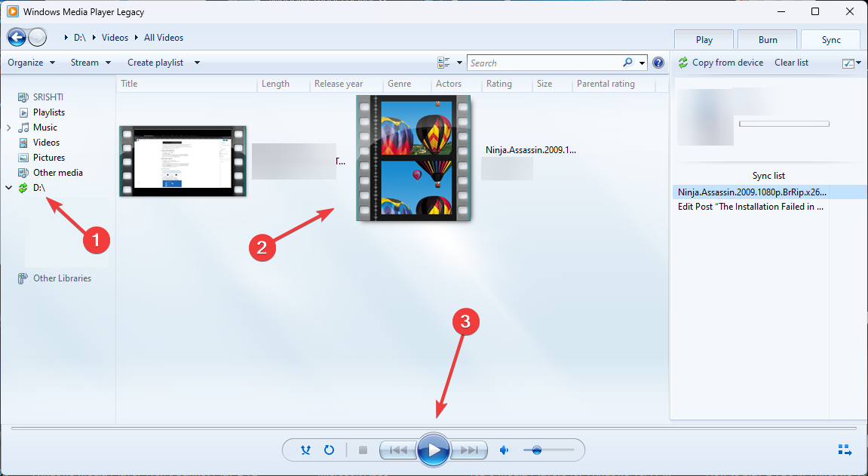Select Edit Post sync list item
The height and width of the screenshot is (476, 868).
tap(752, 207)
